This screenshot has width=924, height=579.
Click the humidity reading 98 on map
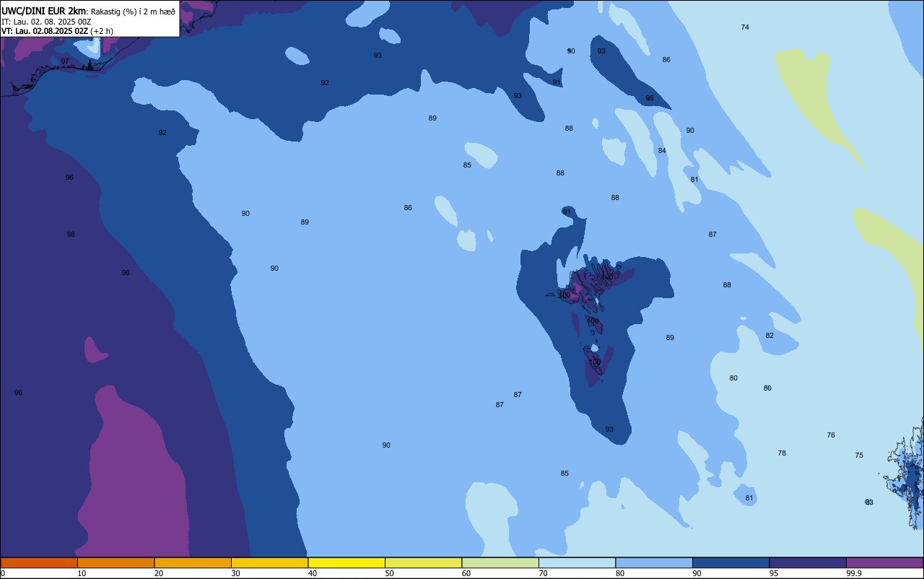[71, 235]
